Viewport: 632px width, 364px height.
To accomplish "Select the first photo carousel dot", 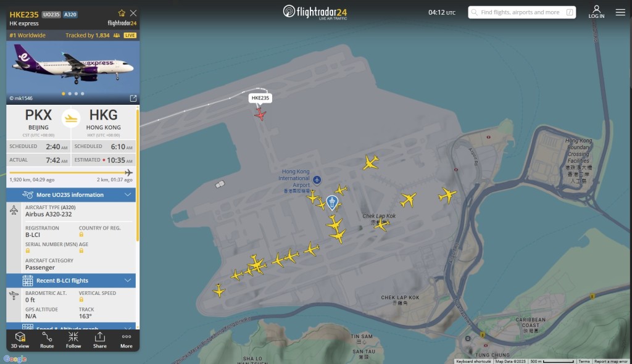I will pyautogui.click(x=64, y=94).
